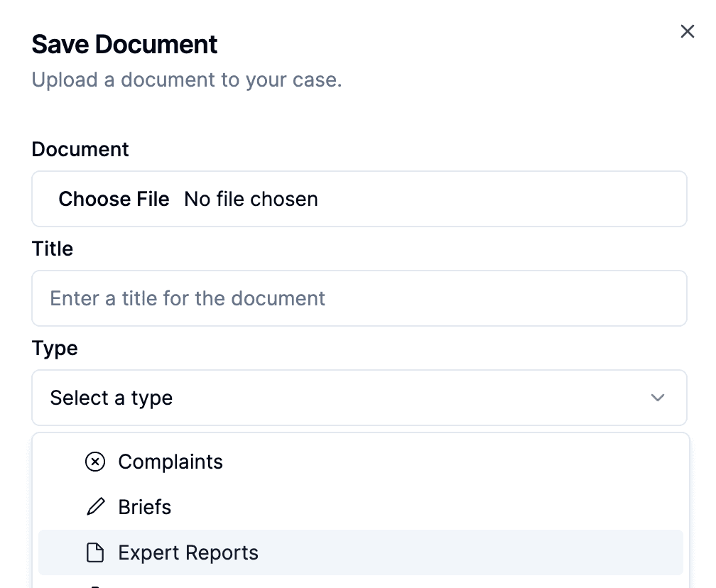Image resolution: width=716 pixels, height=588 pixels.
Task: Click the 'Save Document' heading
Action: tap(125, 44)
